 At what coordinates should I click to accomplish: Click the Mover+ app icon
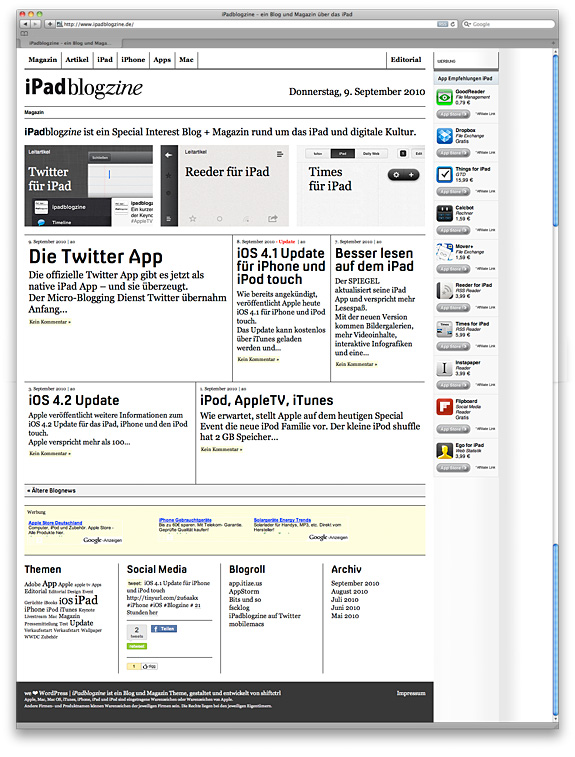(444, 252)
